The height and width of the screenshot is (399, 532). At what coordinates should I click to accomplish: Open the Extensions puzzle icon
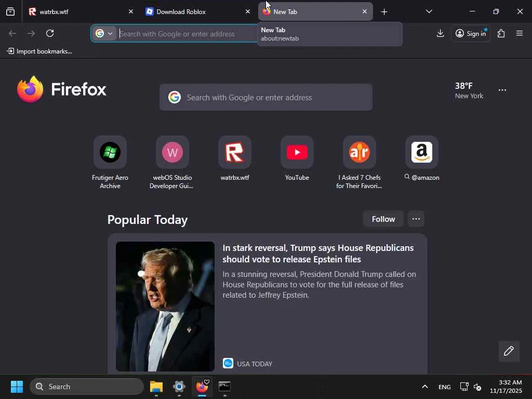[x=501, y=33]
